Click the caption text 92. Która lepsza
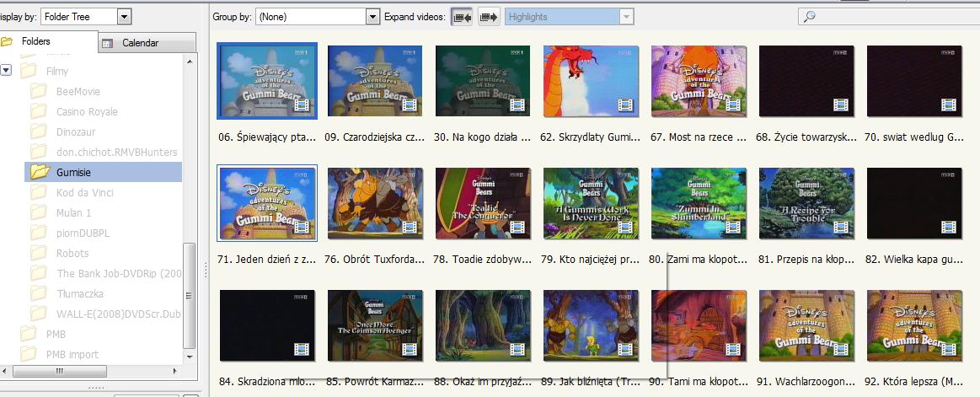The height and width of the screenshot is (397, 980). pyautogui.click(x=914, y=381)
